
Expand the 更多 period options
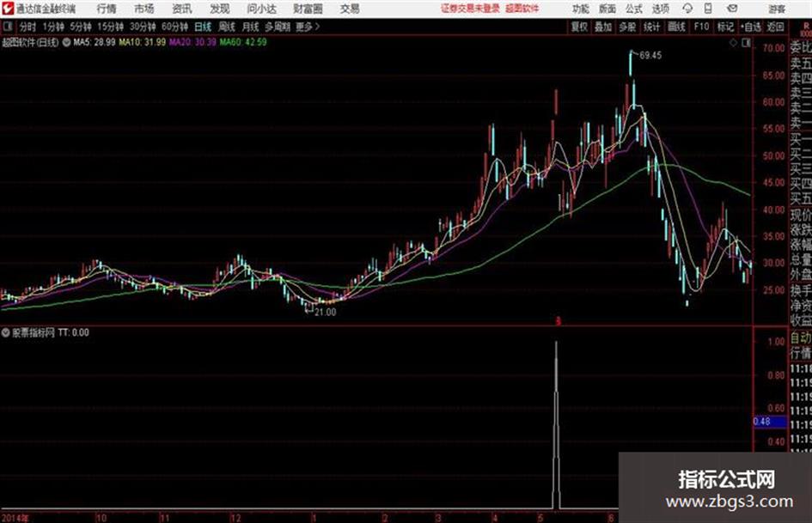(x=308, y=27)
